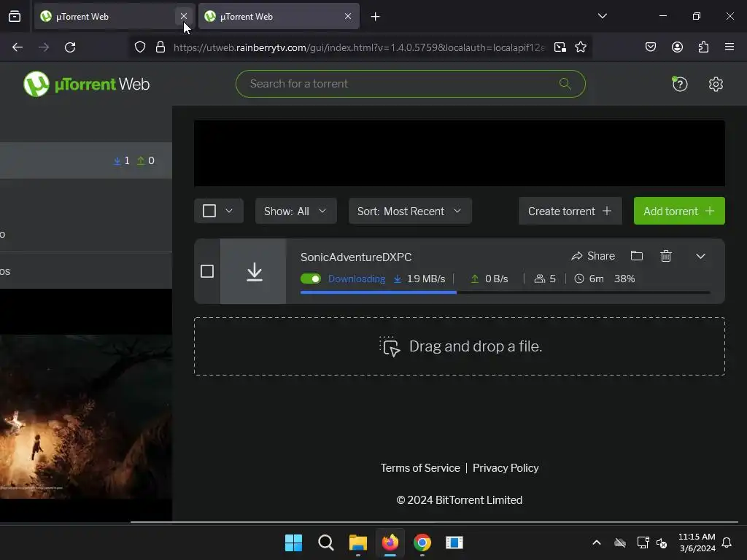This screenshot has height=560, width=747.
Task: Open Privacy Policy link
Action: coord(506,468)
